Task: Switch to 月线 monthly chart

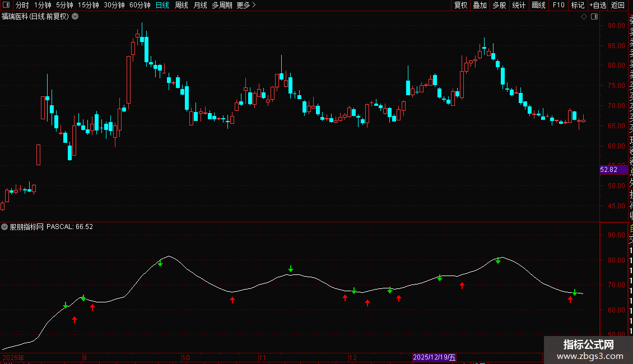Action: [x=200, y=5]
